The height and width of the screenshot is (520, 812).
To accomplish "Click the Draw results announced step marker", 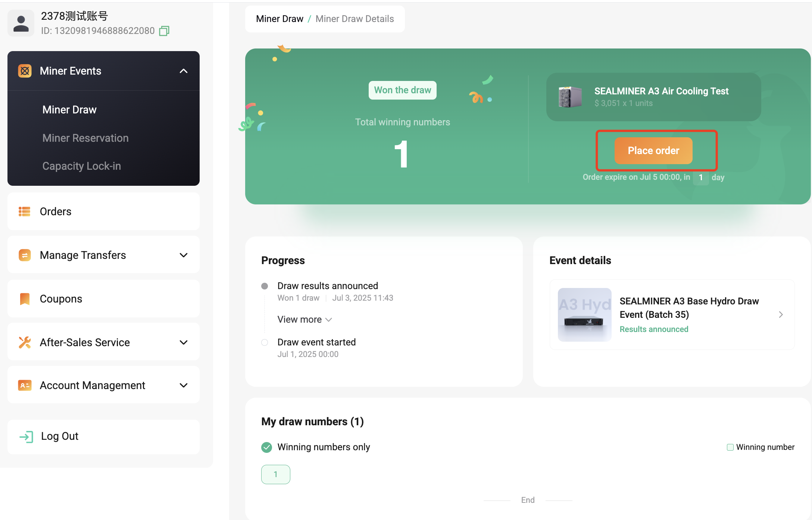I will click(265, 286).
